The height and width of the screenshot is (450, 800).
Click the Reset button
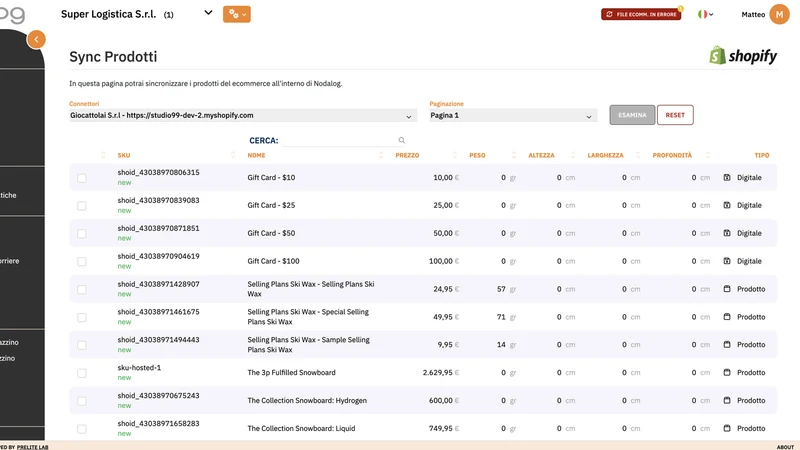(x=675, y=115)
